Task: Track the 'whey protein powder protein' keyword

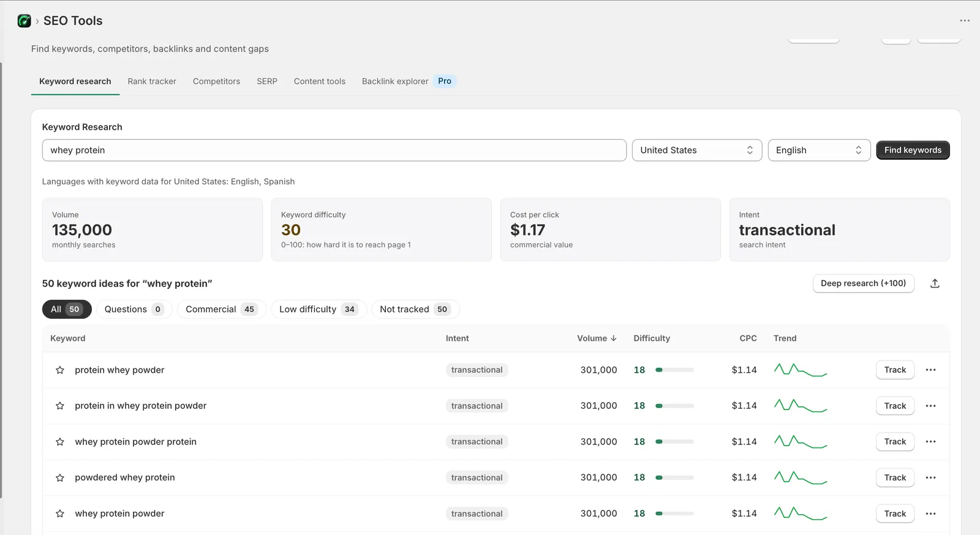Action: point(895,442)
